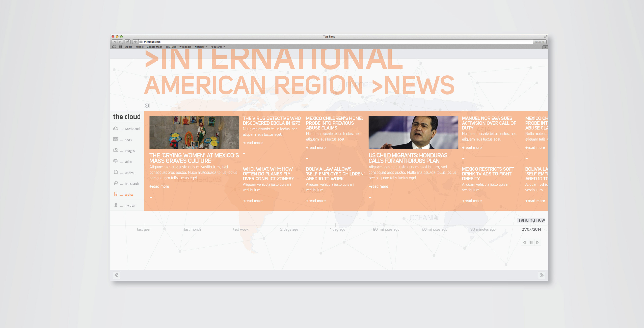The height and width of the screenshot is (328, 644).
Task: Click the browser forward arrow button
Action: click(120, 42)
